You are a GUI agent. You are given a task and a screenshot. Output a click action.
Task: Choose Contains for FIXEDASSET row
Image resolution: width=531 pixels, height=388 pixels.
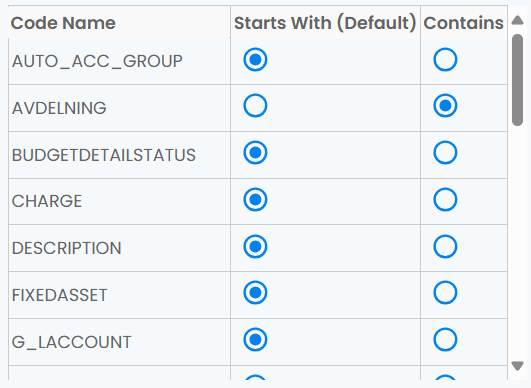(445, 293)
